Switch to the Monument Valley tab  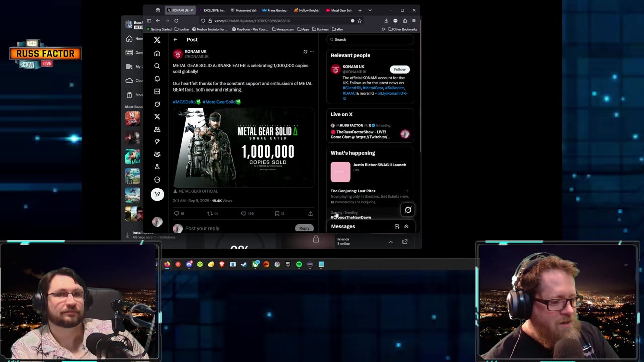pyautogui.click(x=244, y=10)
